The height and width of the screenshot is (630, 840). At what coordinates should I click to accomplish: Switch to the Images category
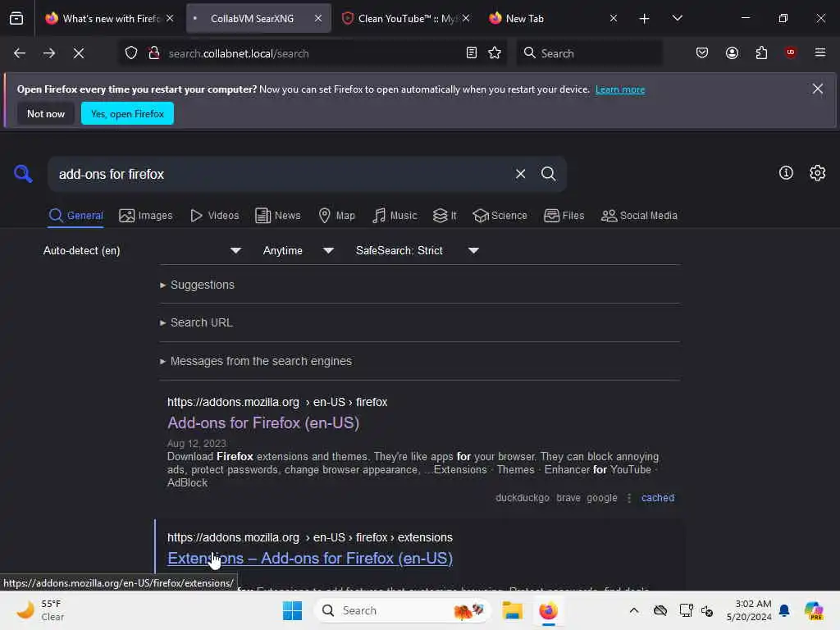click(146, 216)
